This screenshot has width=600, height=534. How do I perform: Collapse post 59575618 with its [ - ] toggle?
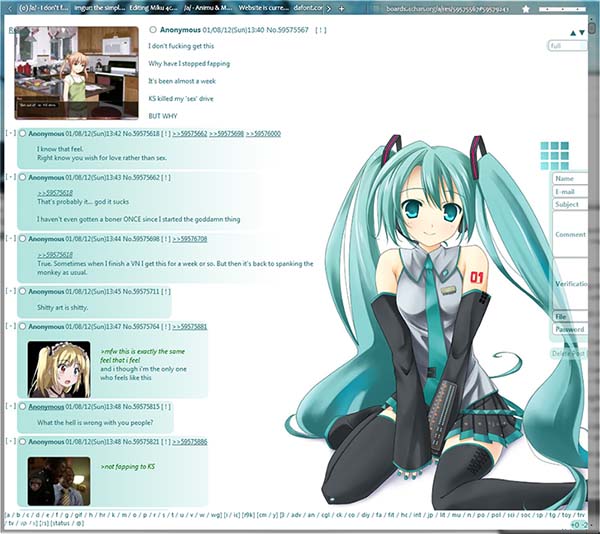pos(11,133)
